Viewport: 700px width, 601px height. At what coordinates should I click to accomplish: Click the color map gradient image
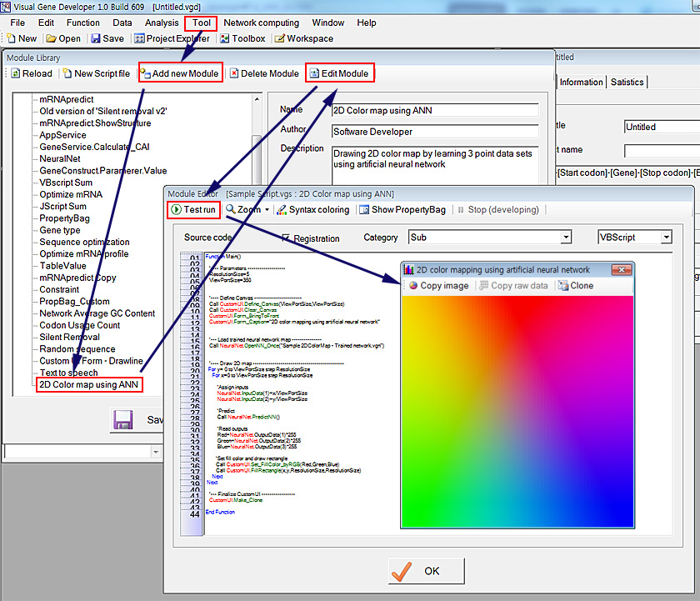coord(517,412)
